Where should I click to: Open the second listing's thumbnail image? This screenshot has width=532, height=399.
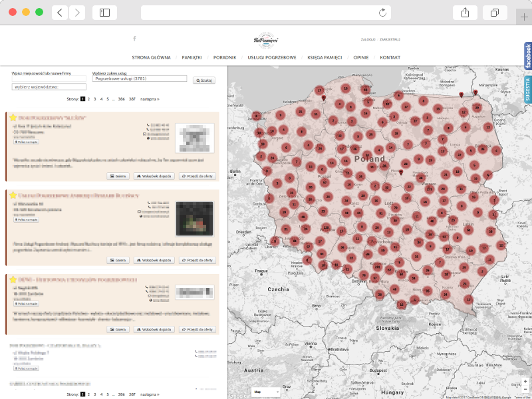(x=195, y=219)
